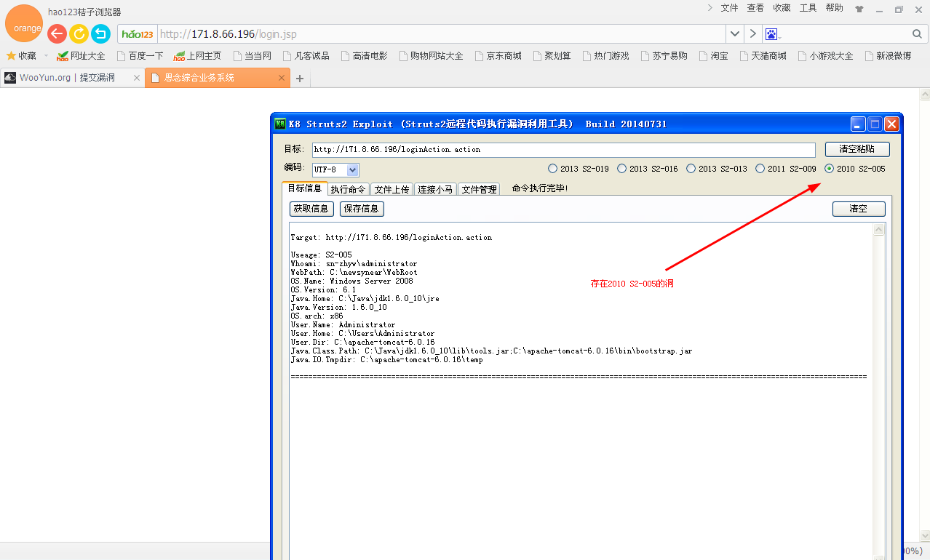Open the 编码 UTF-8 dropdown

pyautogui.click(x=353, y=169)
